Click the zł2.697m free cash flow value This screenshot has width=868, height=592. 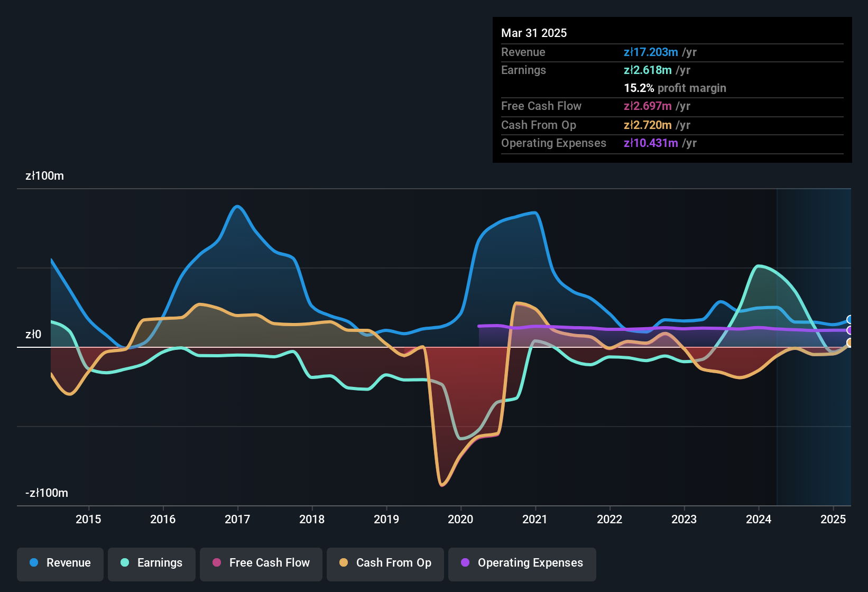pos(648,106)
